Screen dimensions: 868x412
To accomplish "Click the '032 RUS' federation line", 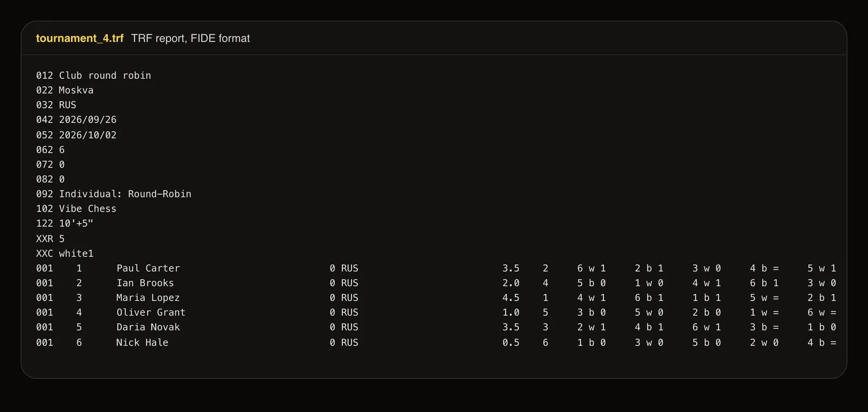I will 56,105.
